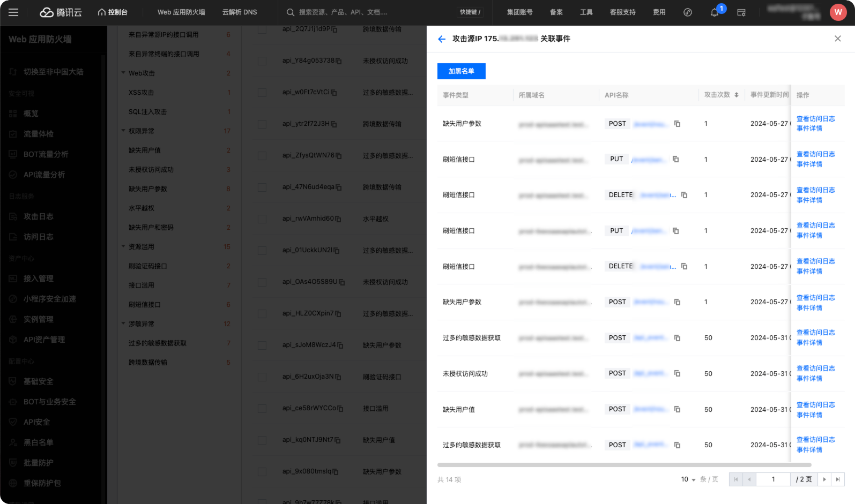
Task: Click the events table horizontal scrollbar
Action: pos(624,465)
